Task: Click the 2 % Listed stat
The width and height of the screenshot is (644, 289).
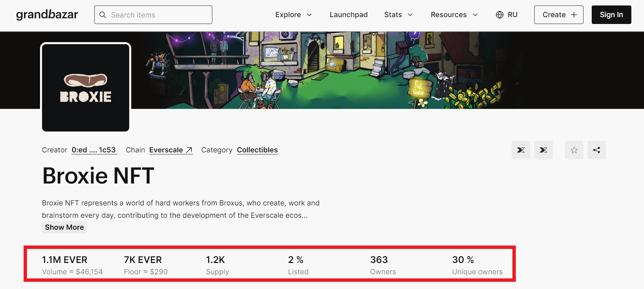Action: pos(298,265)
